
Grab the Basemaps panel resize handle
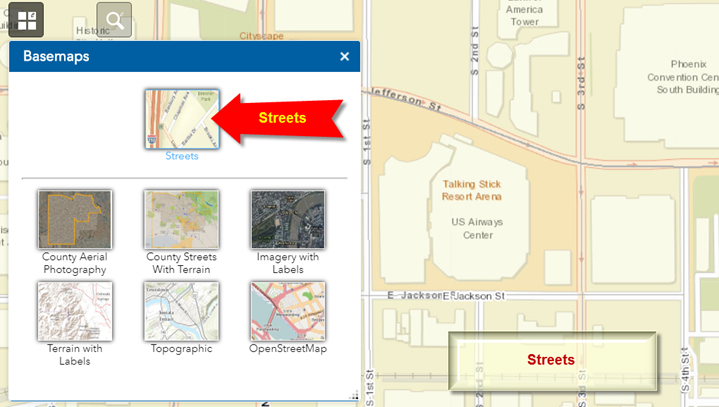point(353,396)
